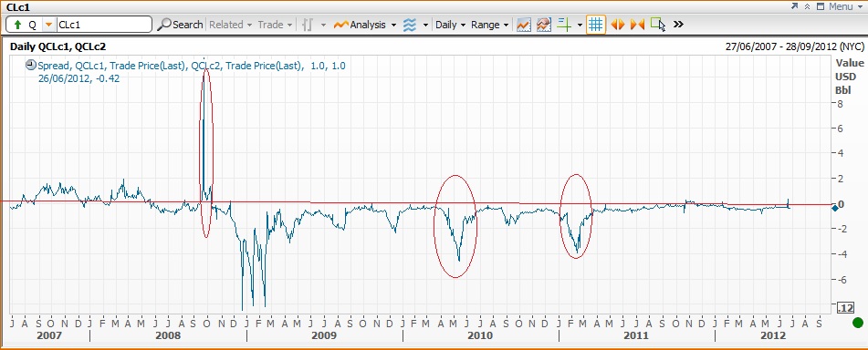
Task: Expand the chart type dropdown arrow
Action: click(323, 25)
